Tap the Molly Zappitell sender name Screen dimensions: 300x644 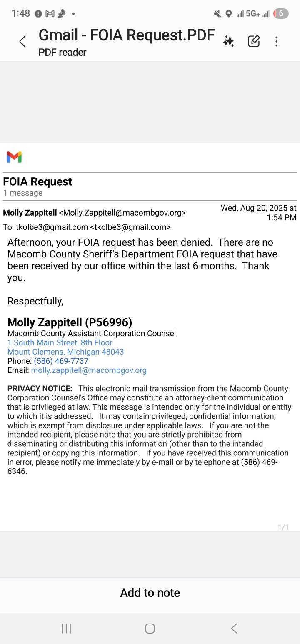[x=30, y=213]
